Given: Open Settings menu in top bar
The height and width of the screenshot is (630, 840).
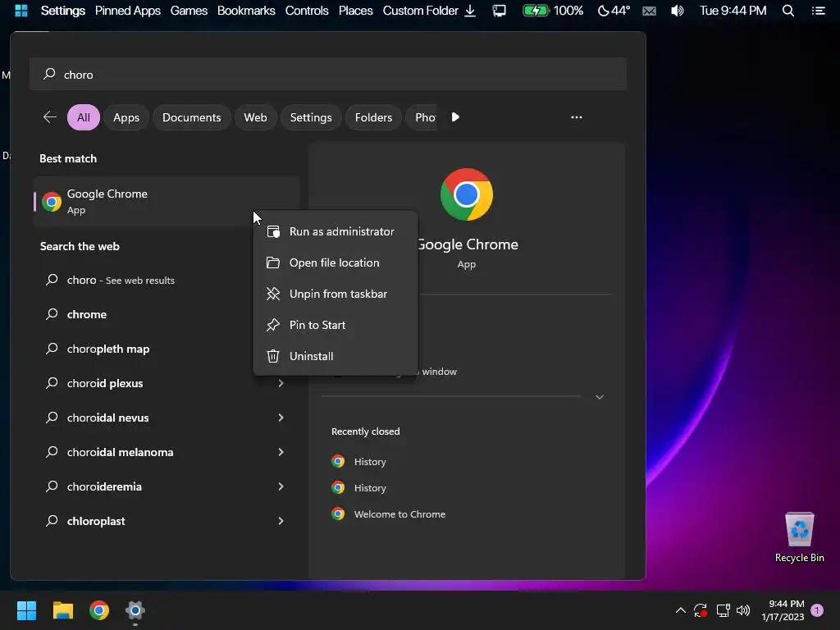Looking at the screenshot, I should pyautogui.click(x=62, y=11).
